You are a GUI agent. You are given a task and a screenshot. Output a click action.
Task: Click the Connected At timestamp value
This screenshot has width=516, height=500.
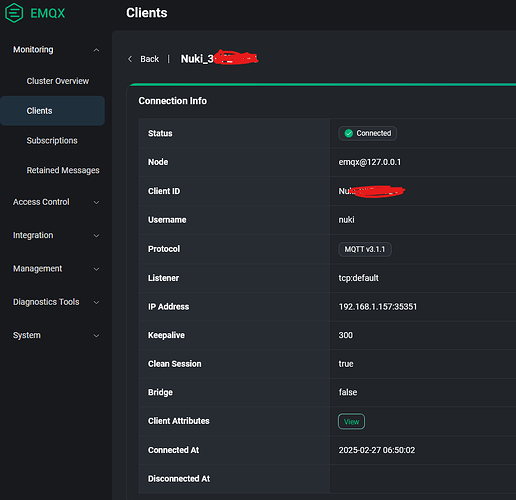377,450
